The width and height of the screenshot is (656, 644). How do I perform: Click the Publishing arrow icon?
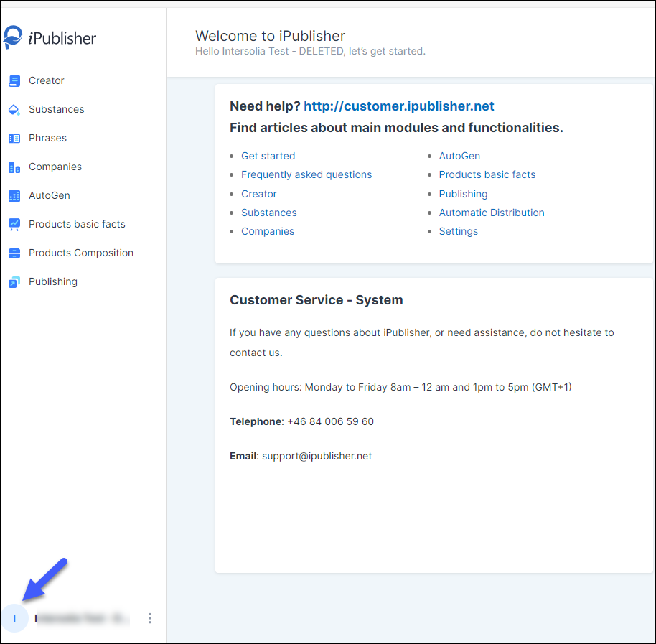coord(14,282)
